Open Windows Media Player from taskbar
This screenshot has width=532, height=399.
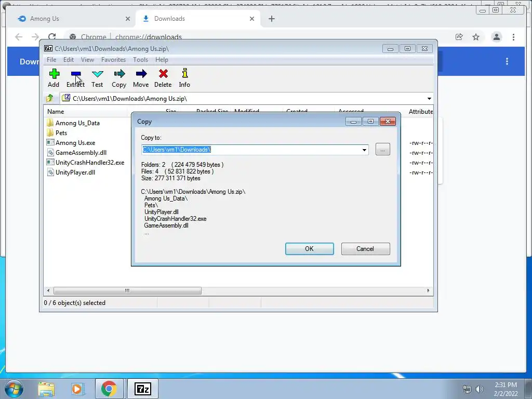point(77,389)
